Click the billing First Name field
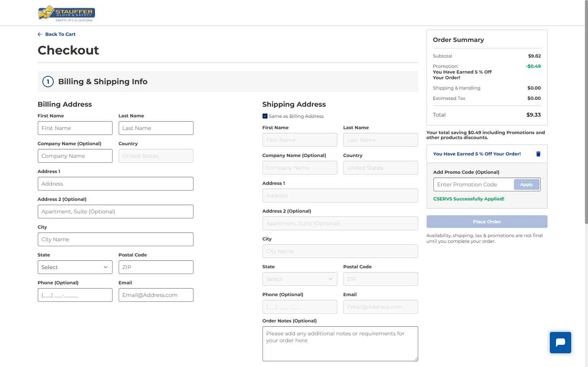The width and height of the screenshot is (588, 367). [75, 128]
